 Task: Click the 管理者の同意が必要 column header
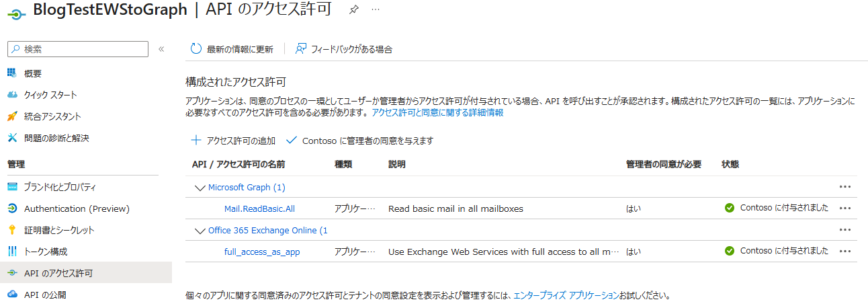click(664, 164)
